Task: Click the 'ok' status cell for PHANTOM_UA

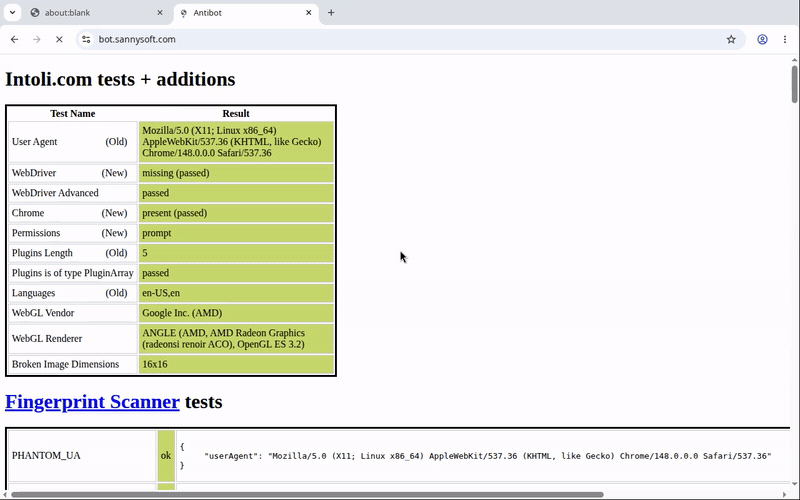Action: tap(166, 456)
